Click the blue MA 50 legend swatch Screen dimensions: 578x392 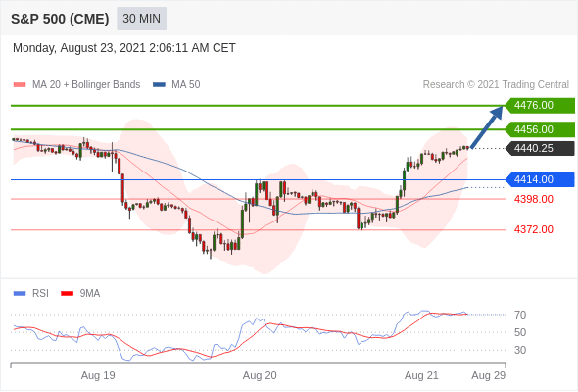point(159,85)
